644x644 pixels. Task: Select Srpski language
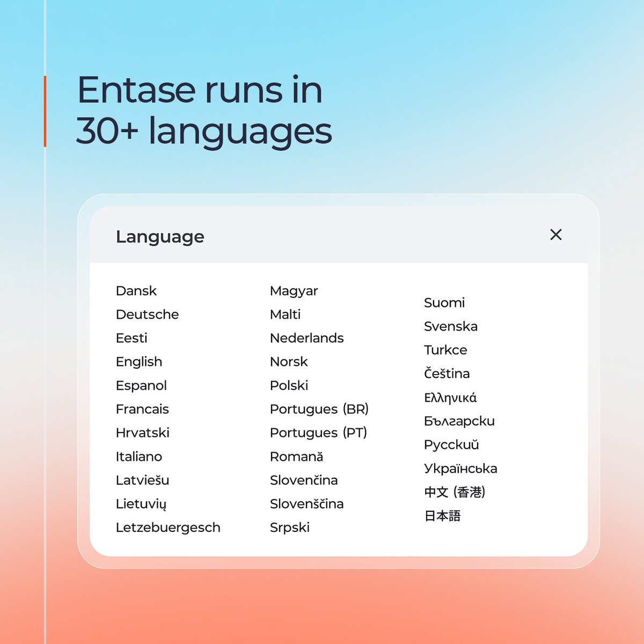[290, 528]
